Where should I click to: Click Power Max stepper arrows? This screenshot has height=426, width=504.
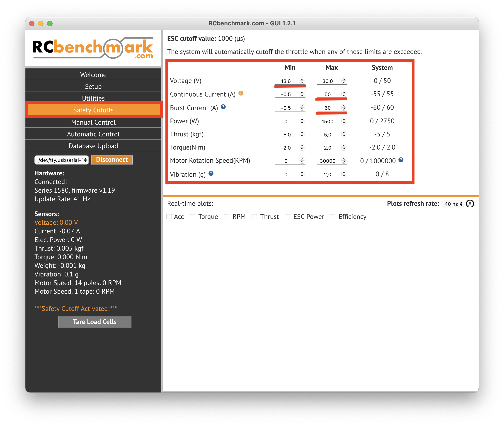click(x=344, y=121)
